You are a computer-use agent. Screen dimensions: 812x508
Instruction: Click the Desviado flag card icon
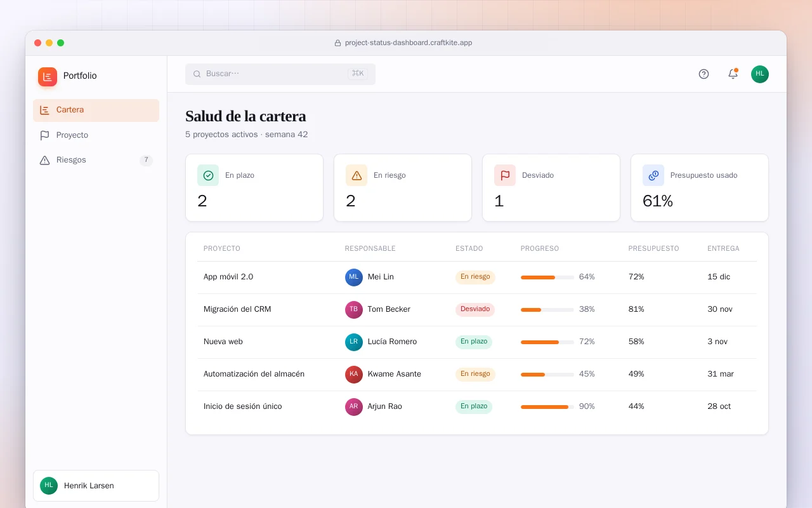coord(505,175)
